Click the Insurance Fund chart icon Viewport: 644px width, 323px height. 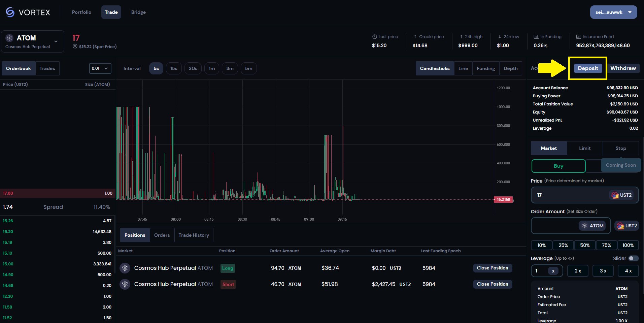[x=578, y=36]
